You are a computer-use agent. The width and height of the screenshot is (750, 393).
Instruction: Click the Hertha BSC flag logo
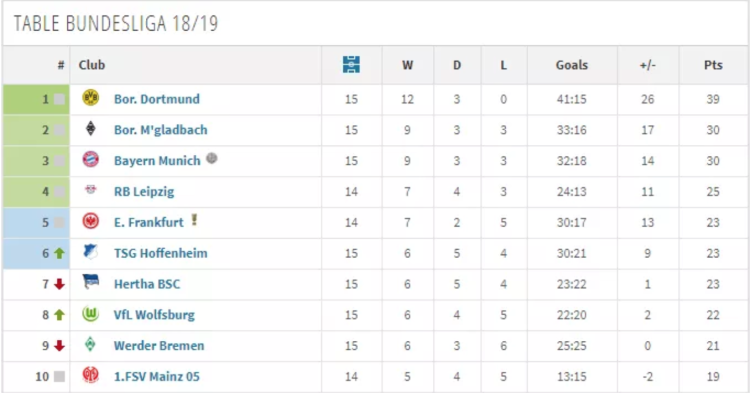click(x=90, y=282)
